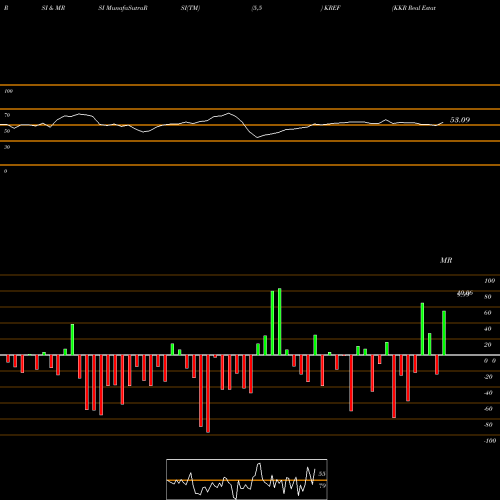Click the MR panel title label
This screenshot has height=500, width=500.
446,260
